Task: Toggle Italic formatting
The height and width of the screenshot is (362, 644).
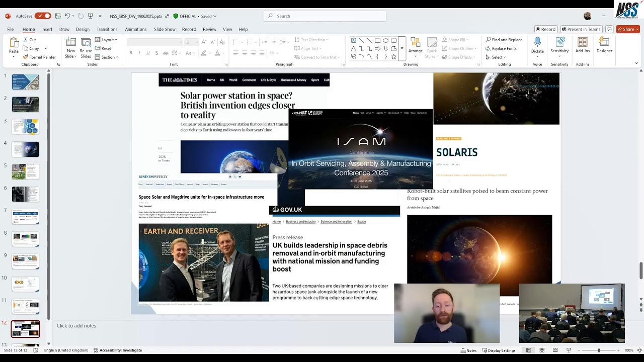Action: [139, 53]
